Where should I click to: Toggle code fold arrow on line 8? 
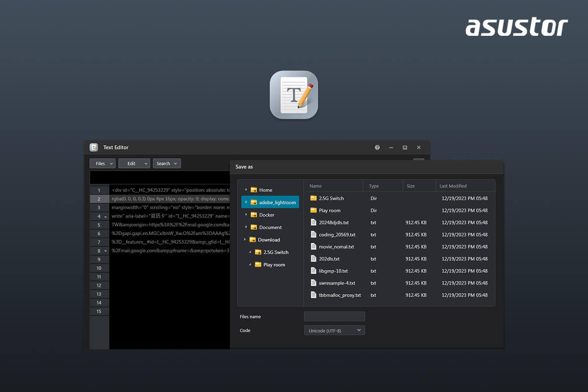click(x=105, y=251)
